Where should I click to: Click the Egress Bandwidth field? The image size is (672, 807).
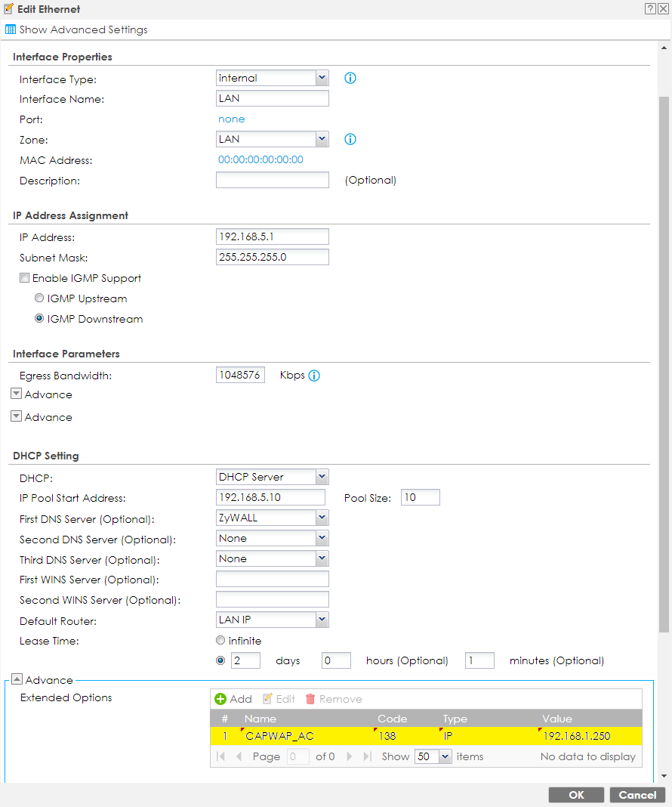pos(240,376)
